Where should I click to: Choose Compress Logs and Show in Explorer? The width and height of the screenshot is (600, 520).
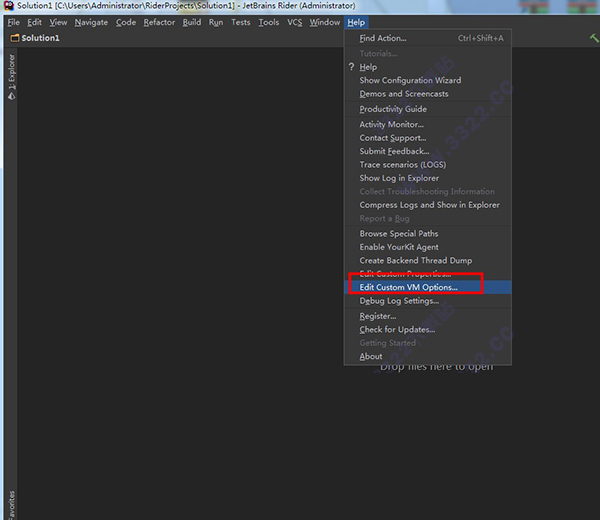tap(428, 205)
